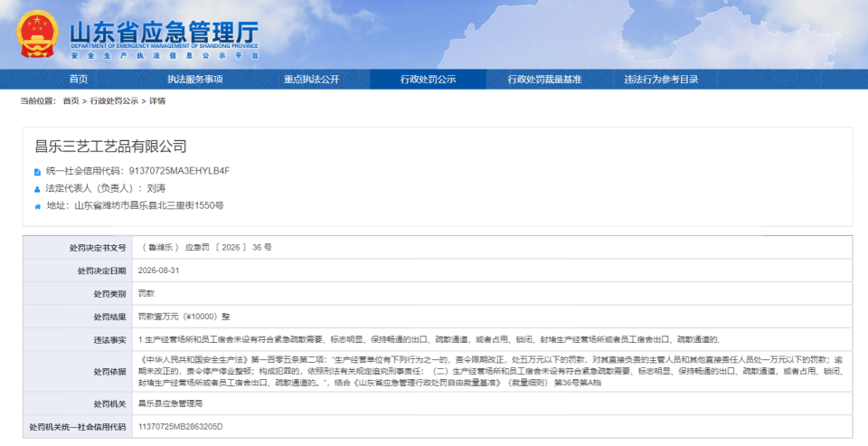Click the unified credit code 91370725MA3EHYLB4F

(x=179, y=171)
